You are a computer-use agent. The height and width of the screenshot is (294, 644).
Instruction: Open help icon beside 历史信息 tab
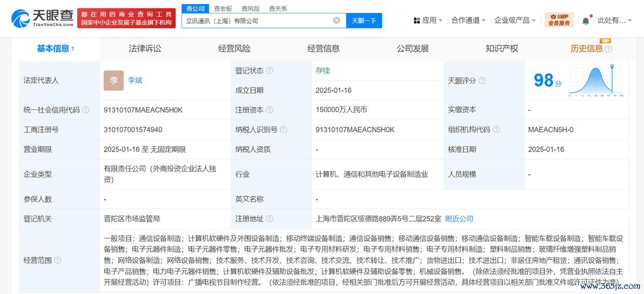pos(608,49)
